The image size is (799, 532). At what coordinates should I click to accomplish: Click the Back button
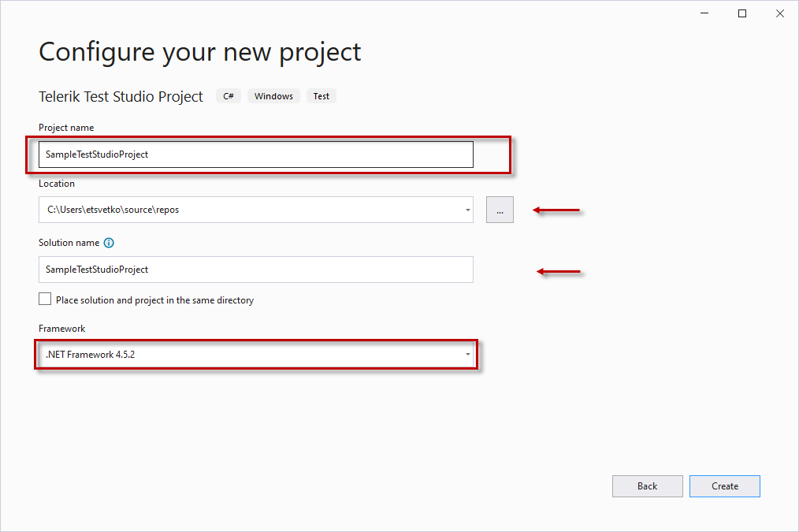click(647, 486)
